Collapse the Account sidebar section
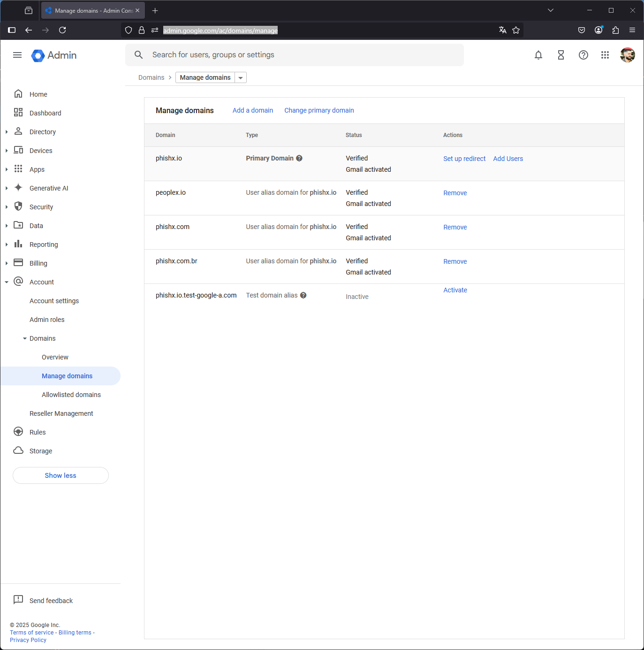The height and width of the screenshot is (650, 644). click(x=7, y=282)
